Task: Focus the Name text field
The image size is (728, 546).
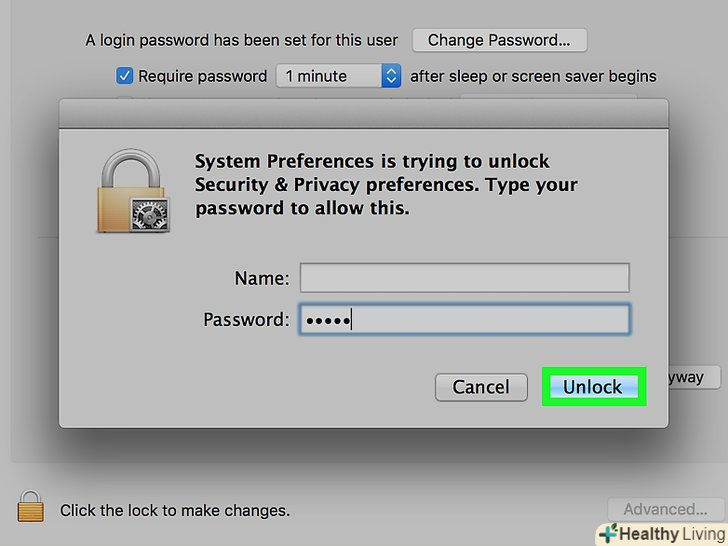Action: (x=464, y=278)
